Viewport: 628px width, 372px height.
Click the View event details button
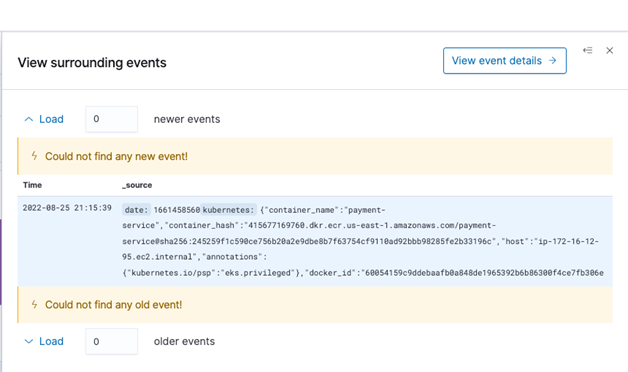click(x=505, y=60)
